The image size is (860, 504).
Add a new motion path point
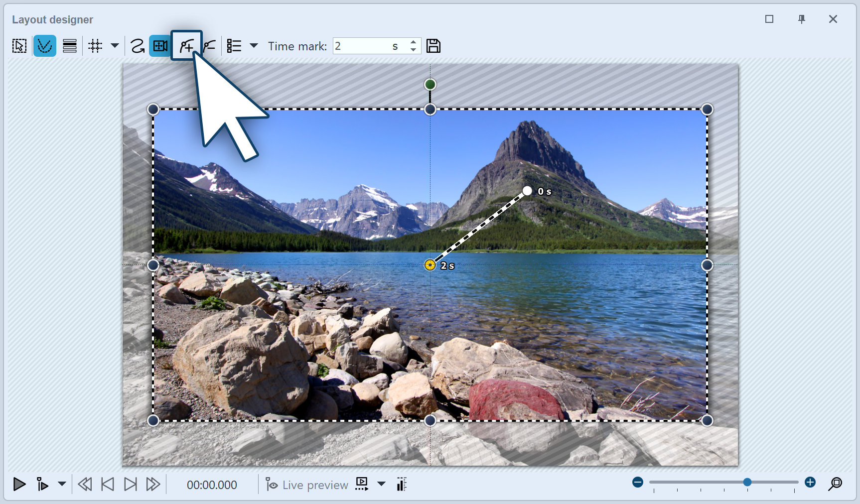[x=187, y=45]
